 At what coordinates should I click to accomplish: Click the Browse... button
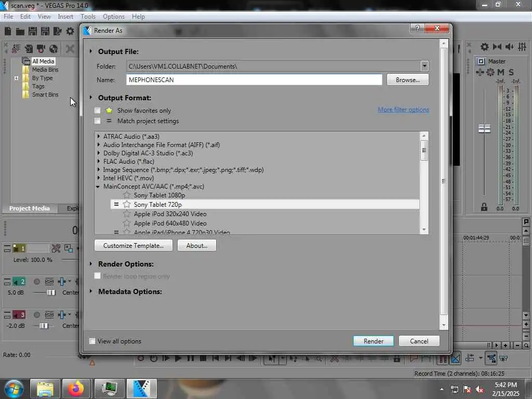(407, 79)
